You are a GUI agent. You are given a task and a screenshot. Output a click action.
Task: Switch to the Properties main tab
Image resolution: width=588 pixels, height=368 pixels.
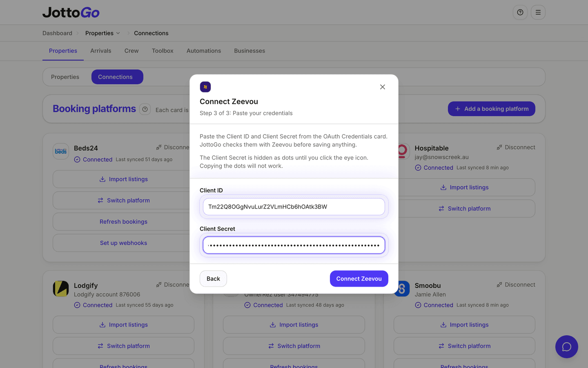(63, 51)
